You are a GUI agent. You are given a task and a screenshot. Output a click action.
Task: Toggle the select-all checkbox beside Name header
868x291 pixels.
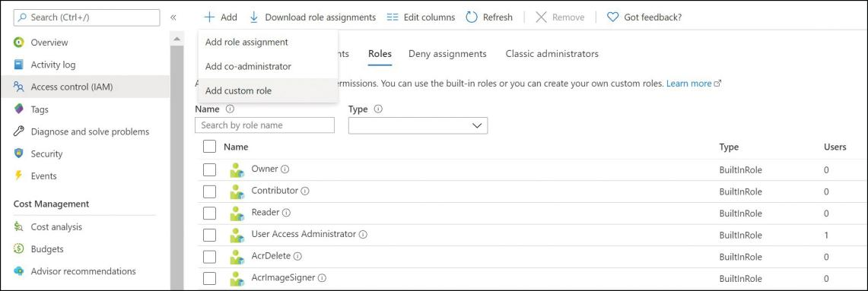coord(209,147)
